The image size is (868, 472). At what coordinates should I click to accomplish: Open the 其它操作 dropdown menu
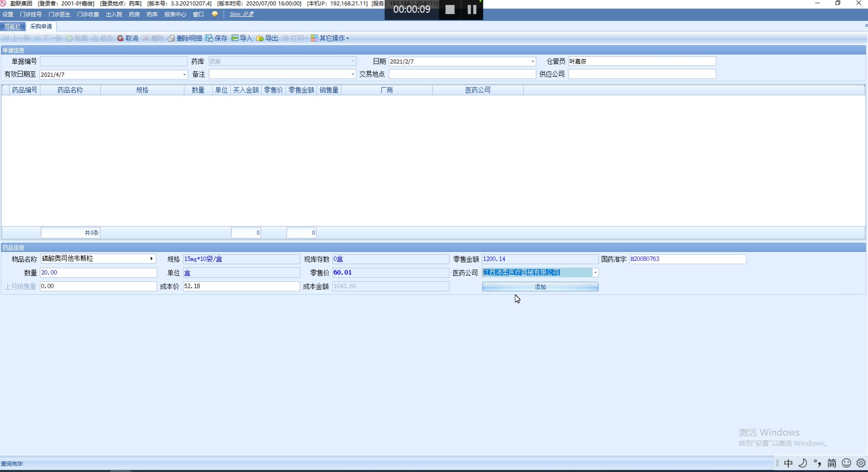(330, 38)
